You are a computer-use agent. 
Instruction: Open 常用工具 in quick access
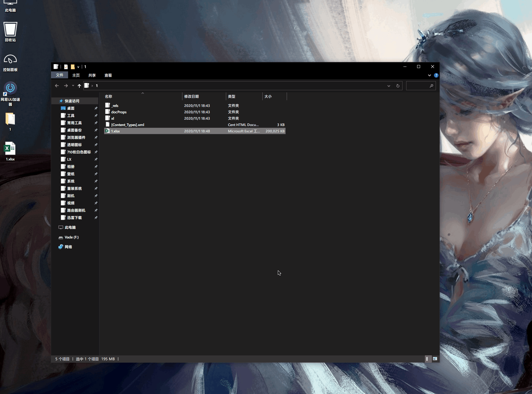point(74,123)
